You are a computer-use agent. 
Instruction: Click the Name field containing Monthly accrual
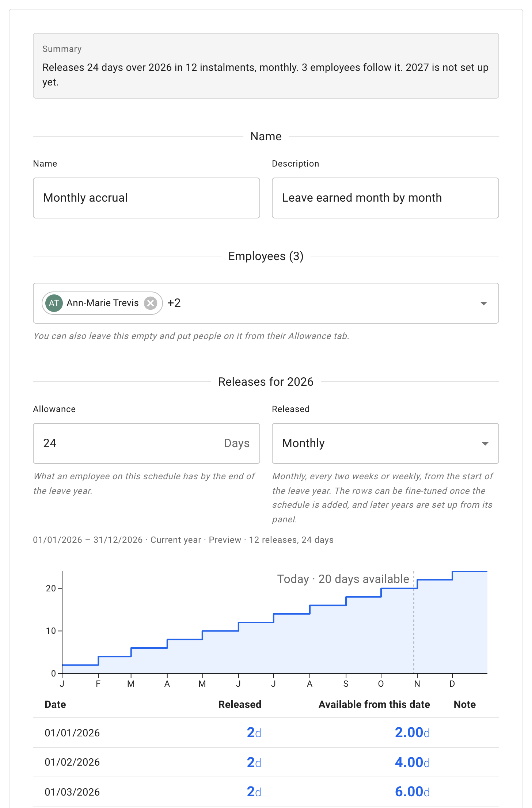tap(147, 198)
